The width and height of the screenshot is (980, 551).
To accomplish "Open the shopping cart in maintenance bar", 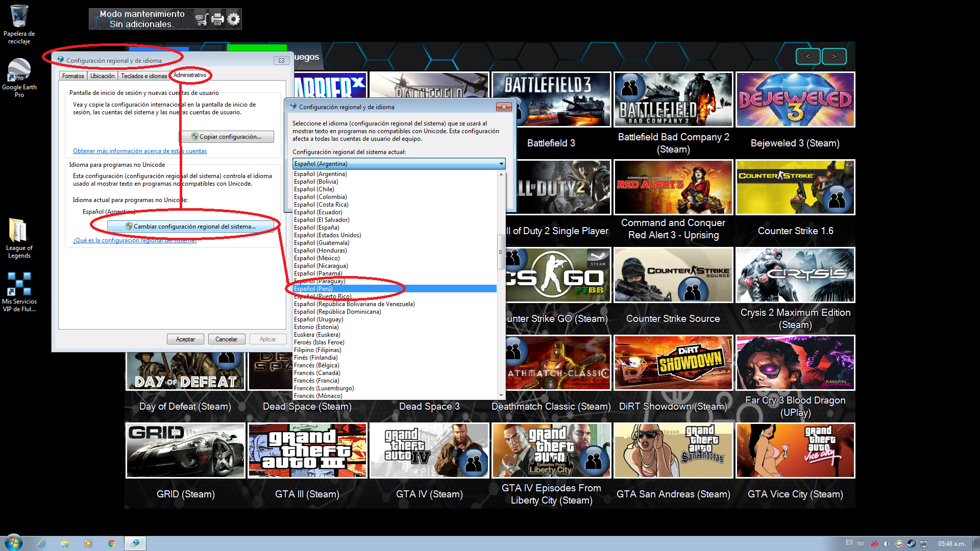I will point(202,19).
